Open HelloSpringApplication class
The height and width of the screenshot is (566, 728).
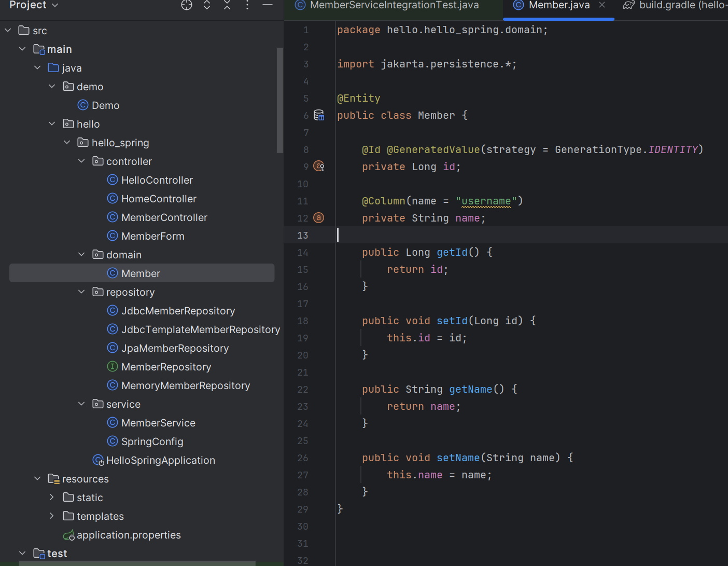153,460
